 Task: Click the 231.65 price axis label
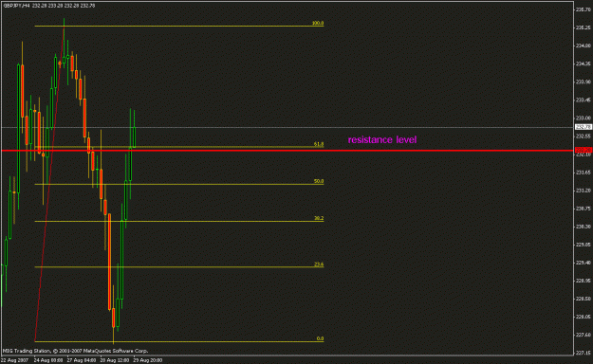[583, 173]
